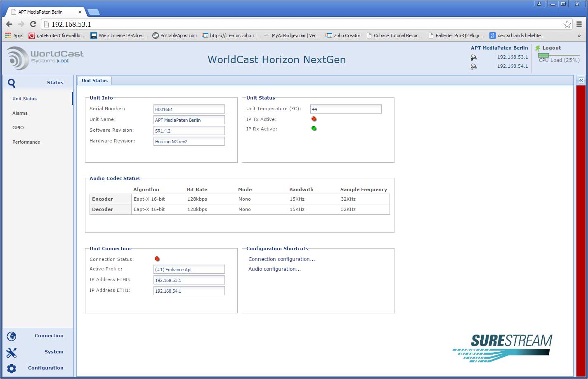Open the Apps bookmark shortcut
This screenshot has width=588, height=379.
(x=14, y=36)
